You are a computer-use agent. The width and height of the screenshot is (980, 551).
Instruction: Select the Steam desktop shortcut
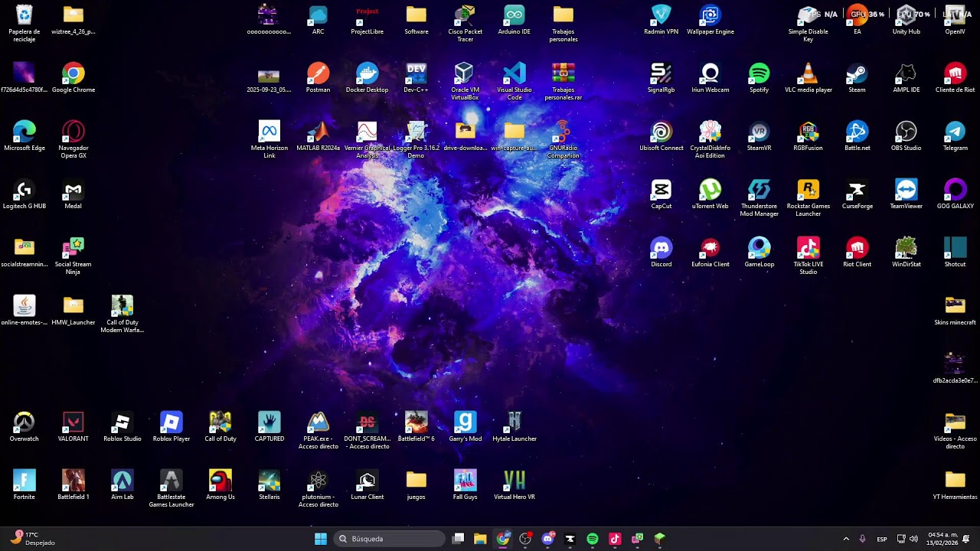(x=857, y=74)
